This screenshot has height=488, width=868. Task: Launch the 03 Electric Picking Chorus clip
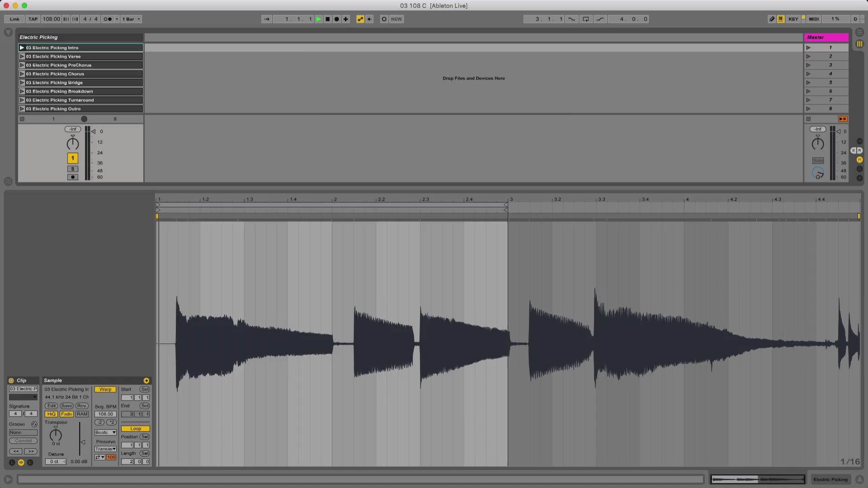(22, 74)
